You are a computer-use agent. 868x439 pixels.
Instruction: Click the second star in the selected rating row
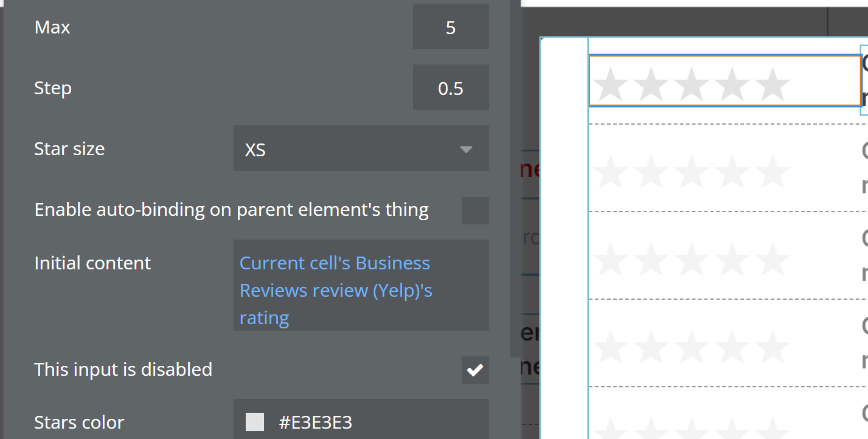click(x=651, y=84)
